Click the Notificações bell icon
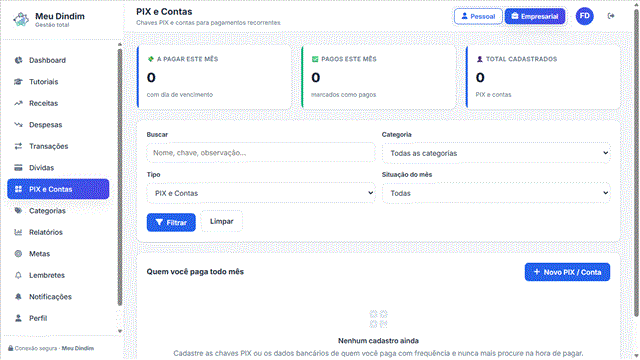The image size is (640, 360). (18, 297)
